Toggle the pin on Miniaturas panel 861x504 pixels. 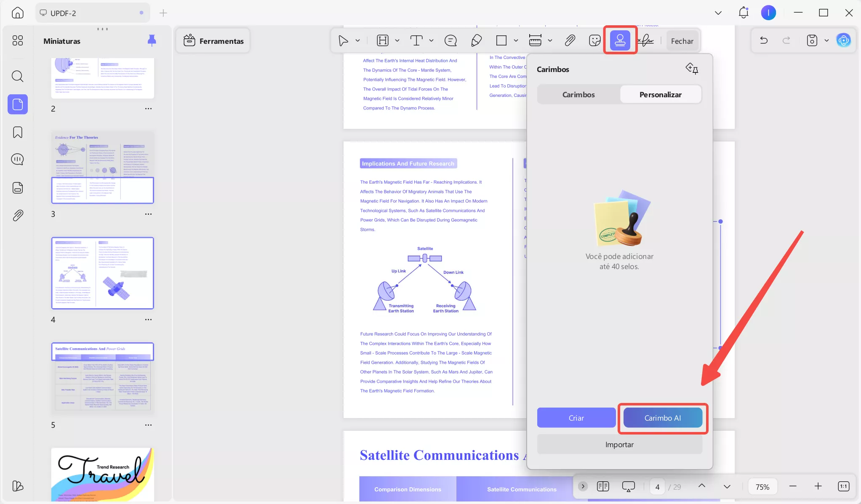pos(152,40)
